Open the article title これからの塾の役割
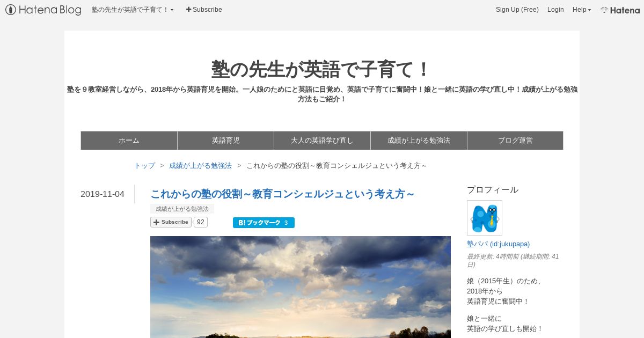 (282, 194)
